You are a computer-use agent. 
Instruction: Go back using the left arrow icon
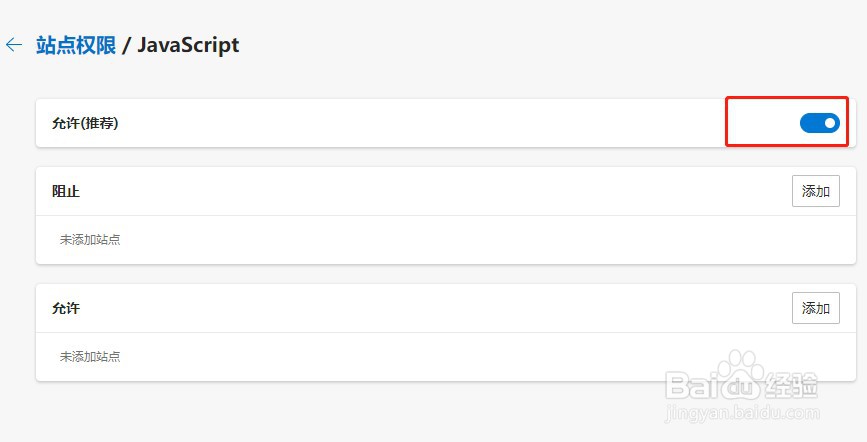[x=14, y=45]
